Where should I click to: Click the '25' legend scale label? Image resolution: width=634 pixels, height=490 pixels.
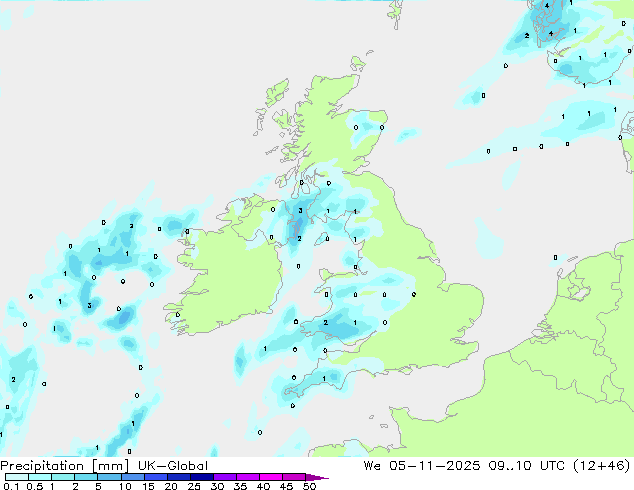194,486
